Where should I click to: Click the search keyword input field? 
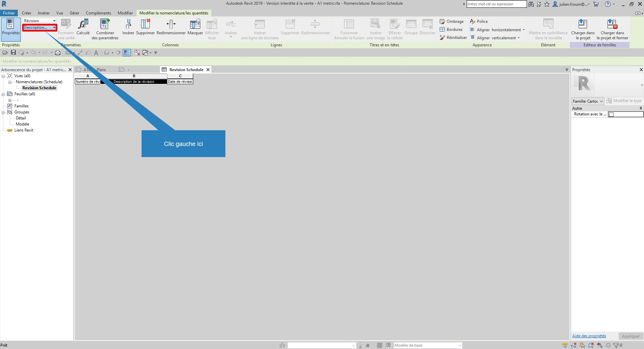tap(496, 4)
